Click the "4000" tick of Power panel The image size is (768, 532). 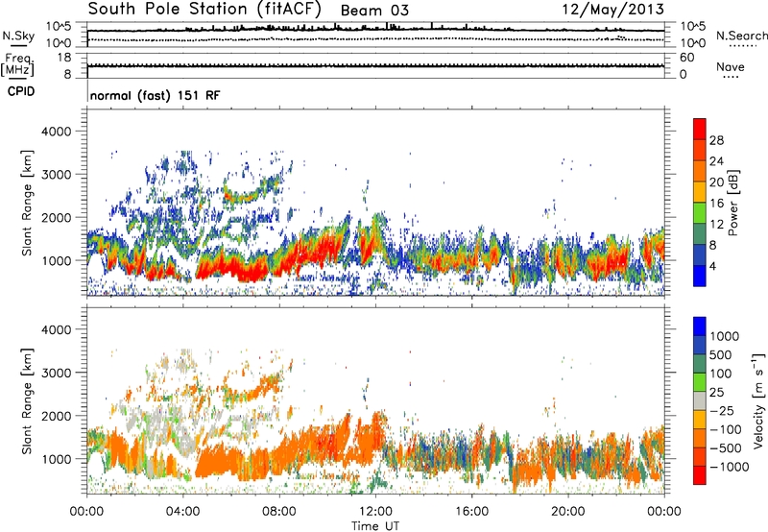[x=56, y=132]
